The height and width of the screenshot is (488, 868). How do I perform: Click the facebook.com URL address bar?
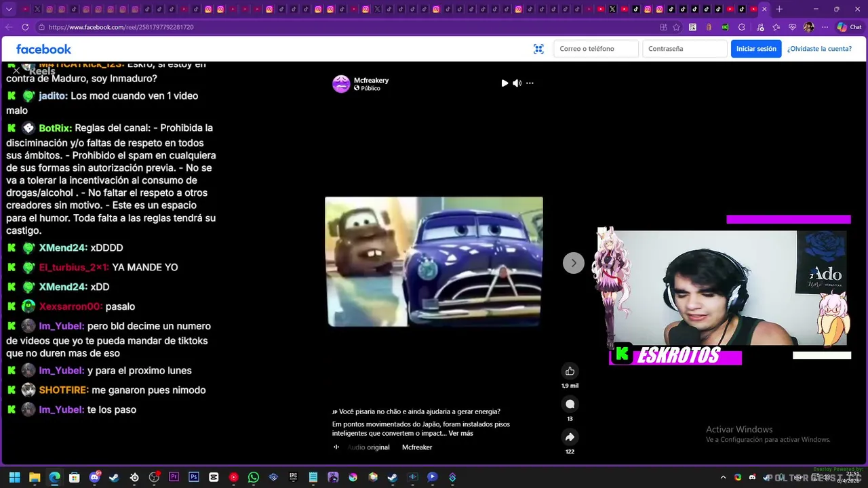point(346,27)
